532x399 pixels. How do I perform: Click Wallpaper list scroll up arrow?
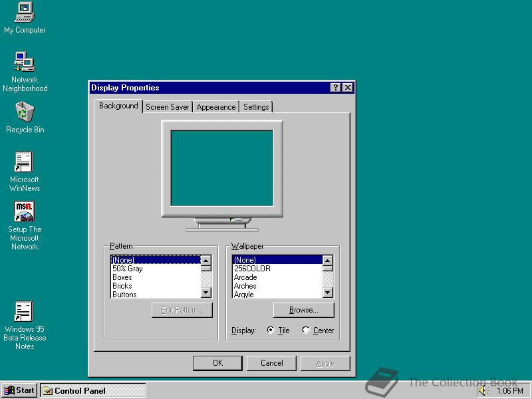[327, 260]
